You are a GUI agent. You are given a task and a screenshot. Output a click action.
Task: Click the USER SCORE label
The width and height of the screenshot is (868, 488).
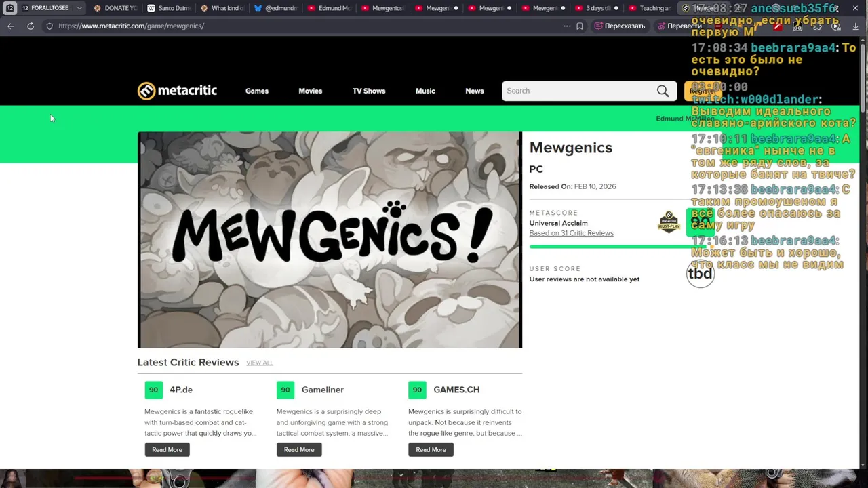pyautogui.click(x=555, y=269)
